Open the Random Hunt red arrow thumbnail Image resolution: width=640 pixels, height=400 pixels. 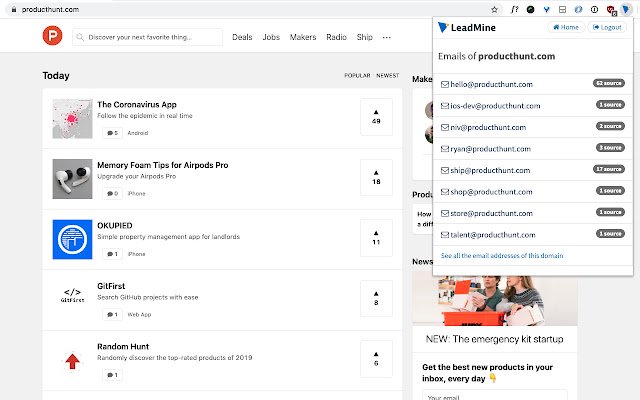tap(72, 361)
